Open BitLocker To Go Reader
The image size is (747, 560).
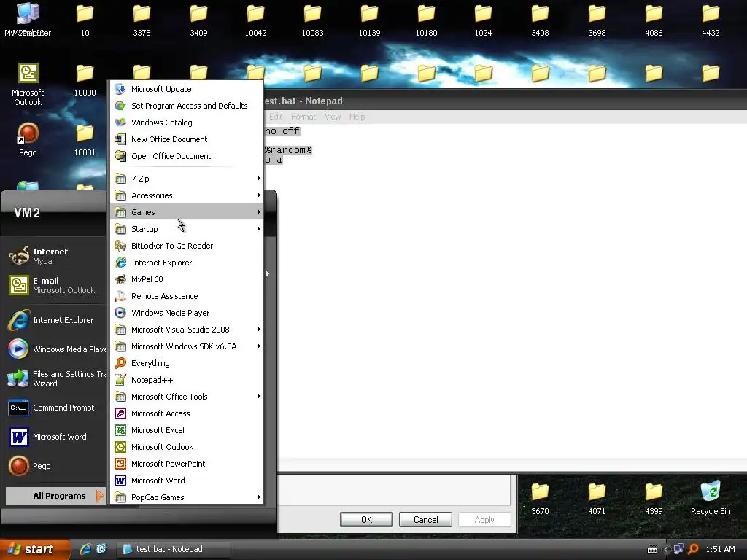click(x=187, y=246)
